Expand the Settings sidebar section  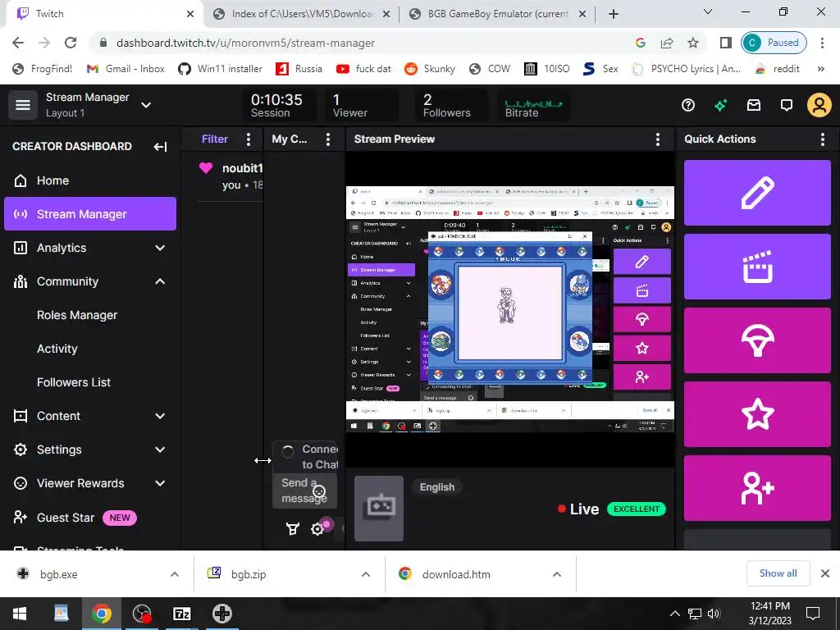160,450
